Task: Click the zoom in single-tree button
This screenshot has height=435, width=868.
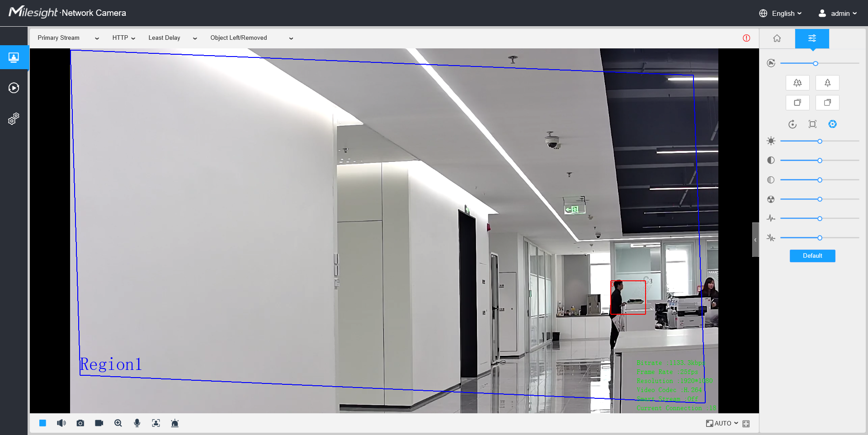Action: click(827, 83)
